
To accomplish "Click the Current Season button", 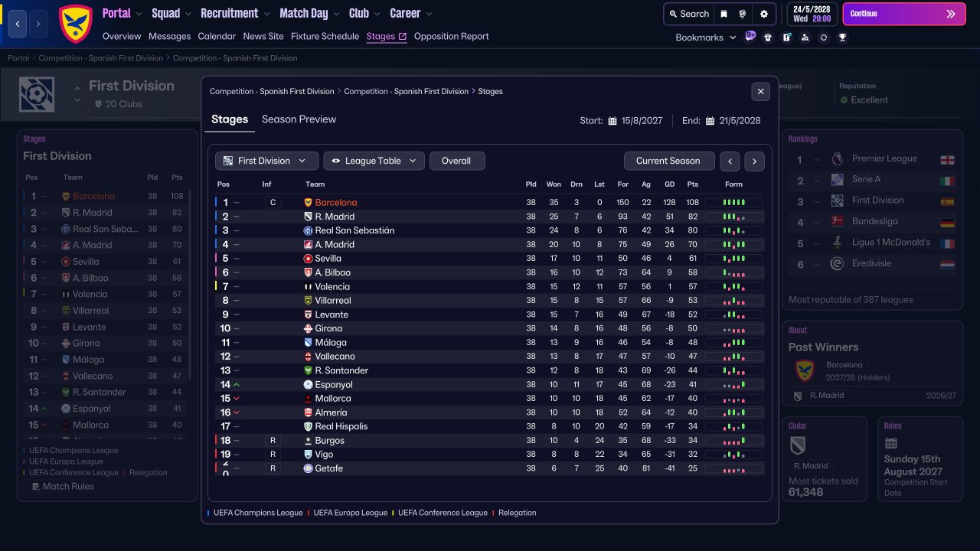I will [x=668, y=161].
